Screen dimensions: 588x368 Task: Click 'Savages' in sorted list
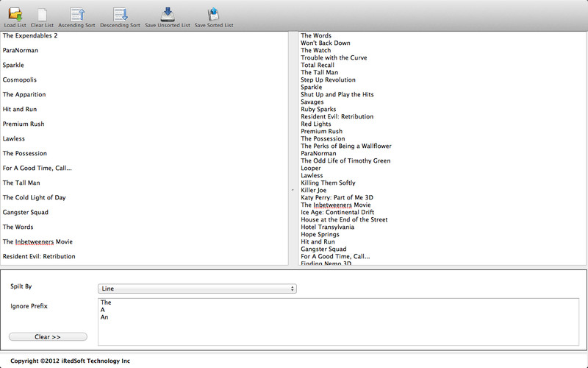(312, 102)
